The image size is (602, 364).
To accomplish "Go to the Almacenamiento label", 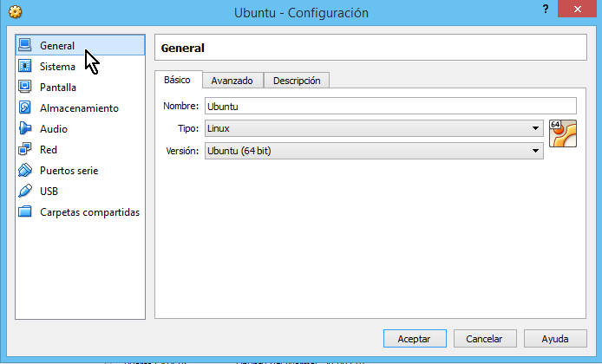I will 79,108.
